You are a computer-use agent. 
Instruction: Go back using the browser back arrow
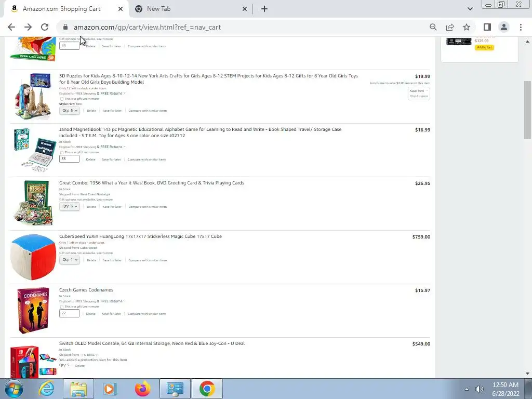[11, 27]
